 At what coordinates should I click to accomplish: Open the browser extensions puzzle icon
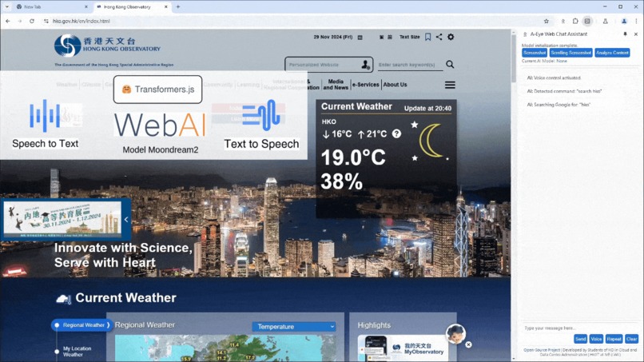(575, 21)
